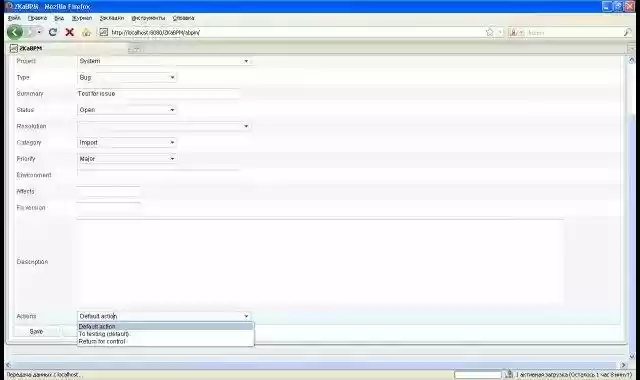
Task: Open the Справка menu
Action: click(x=183, y=18)
